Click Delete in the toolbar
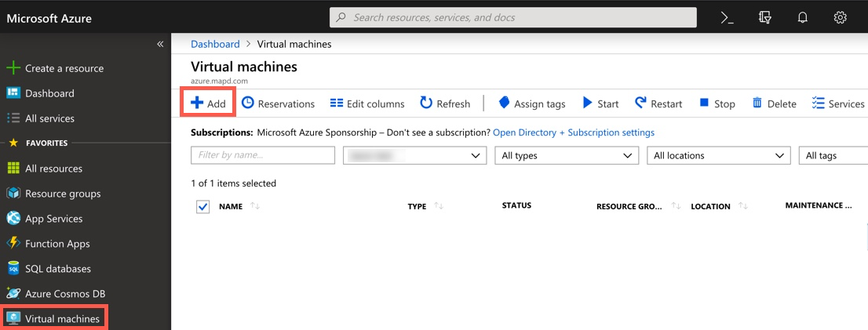The width and height of the screenshot is (868, 330). 775,103
